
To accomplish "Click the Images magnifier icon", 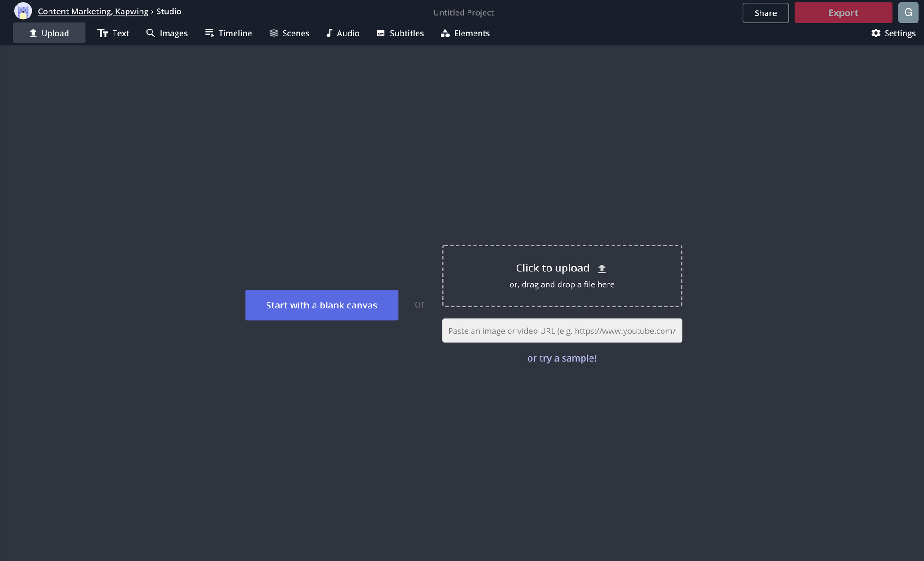I will pos(151,33).
